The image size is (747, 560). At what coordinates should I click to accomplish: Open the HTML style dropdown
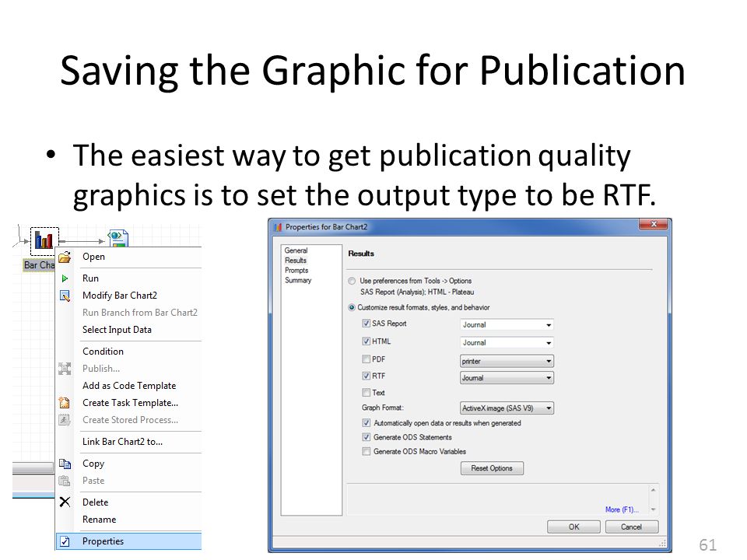[507, 343]
